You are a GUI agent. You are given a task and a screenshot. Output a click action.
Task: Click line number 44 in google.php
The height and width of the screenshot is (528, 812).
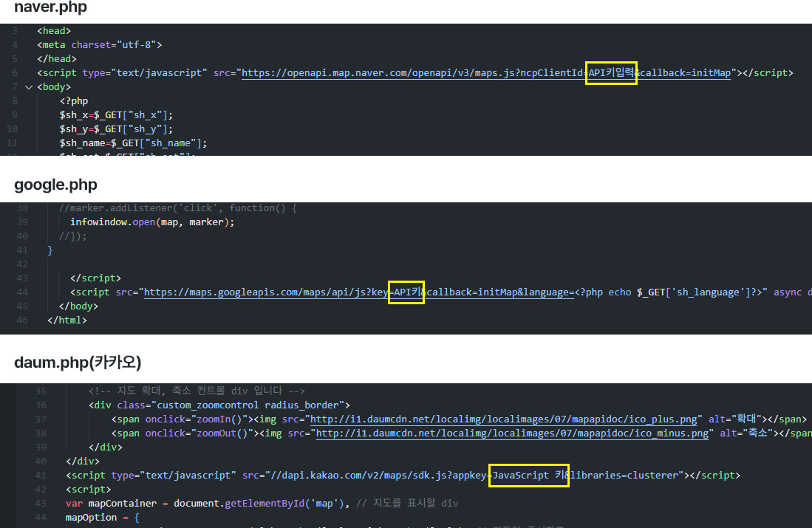(x=22, y=292)
